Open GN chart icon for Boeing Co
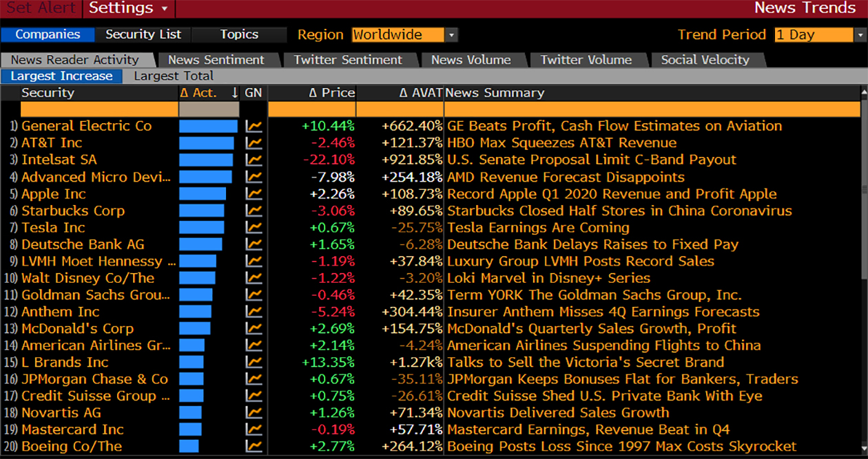The width and height of the screenshot is (868, 459). point(254,447)
